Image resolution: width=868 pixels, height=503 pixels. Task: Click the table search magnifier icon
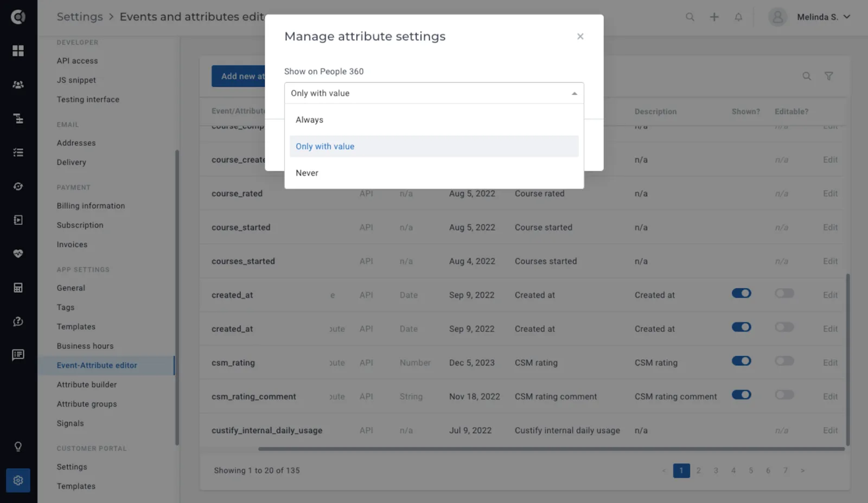click(x=807, y=76)
